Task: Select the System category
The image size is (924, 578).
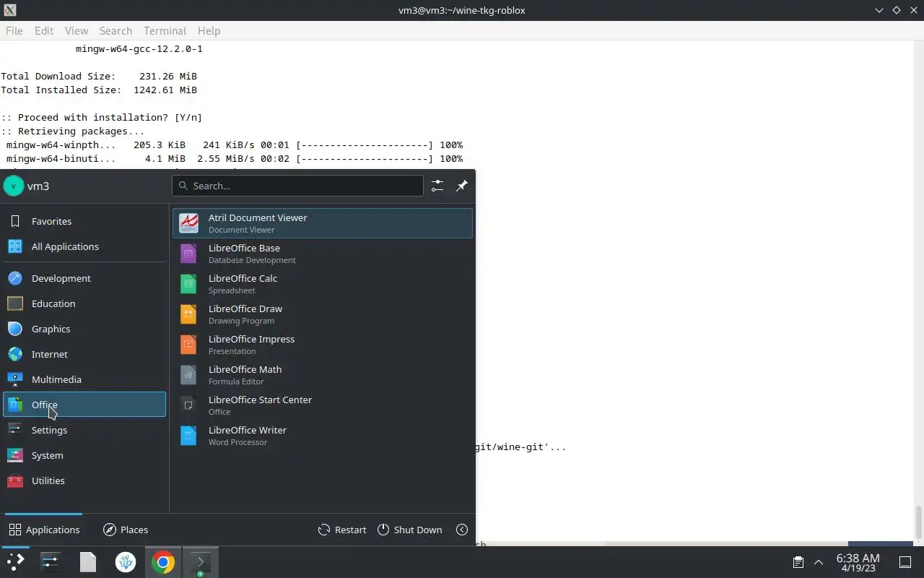Action: point(84,455)
